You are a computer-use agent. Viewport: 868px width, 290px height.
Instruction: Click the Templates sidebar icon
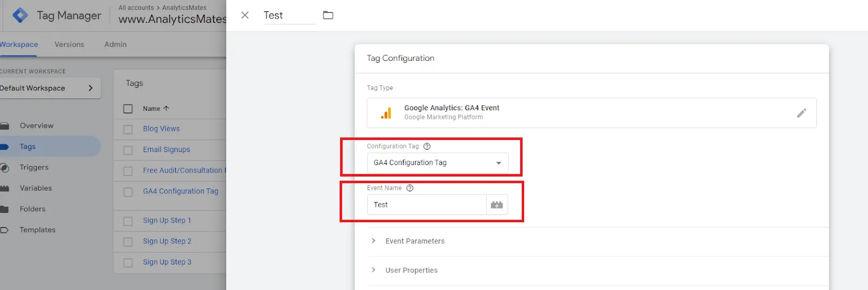tap(4, 230)
